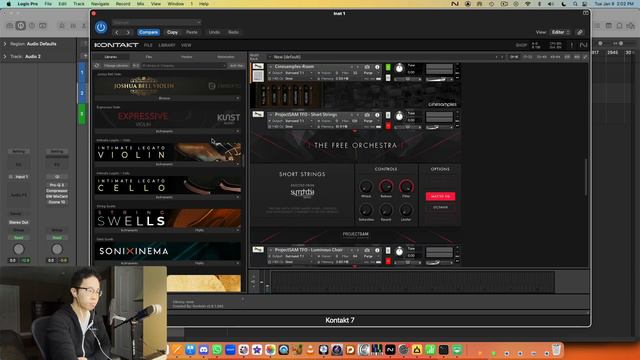Click Cinesamples Room info icon

tap(377, 67)
